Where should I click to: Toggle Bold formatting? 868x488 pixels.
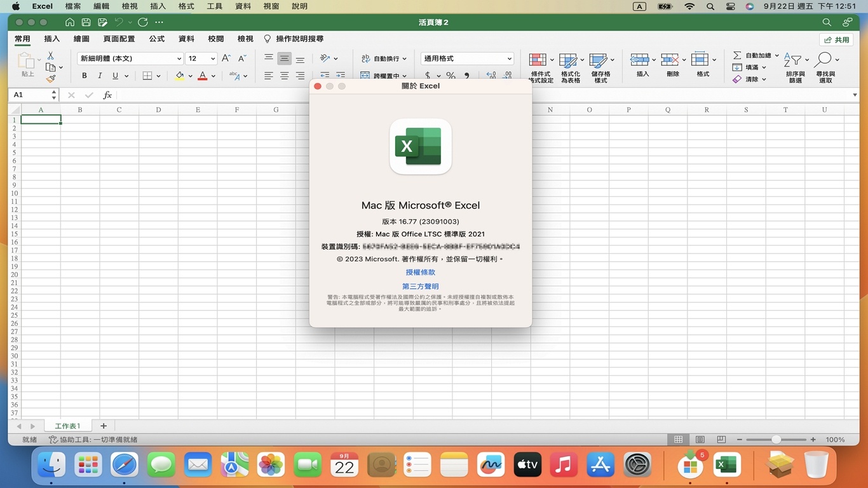pyautogui.click(x=85, y=76)
